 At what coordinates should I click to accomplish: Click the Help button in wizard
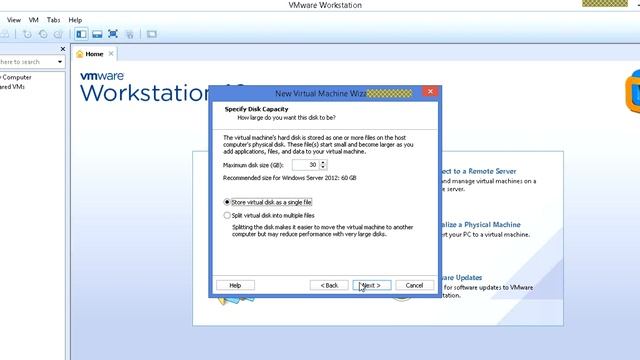point(235,285)
